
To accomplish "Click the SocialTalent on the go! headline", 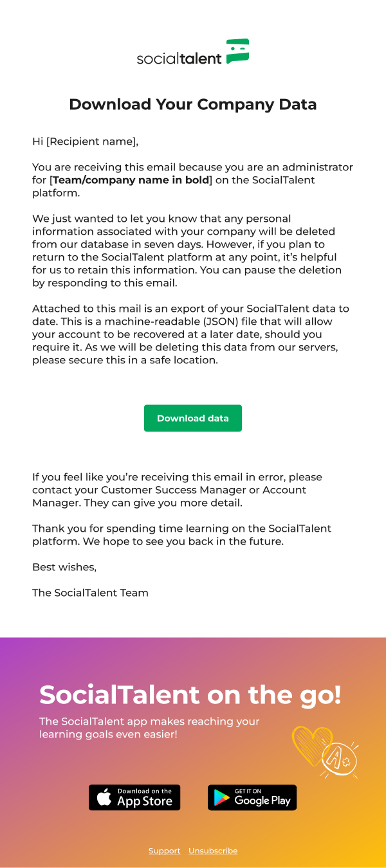I will pyautogui.click(x=190, y=695).
